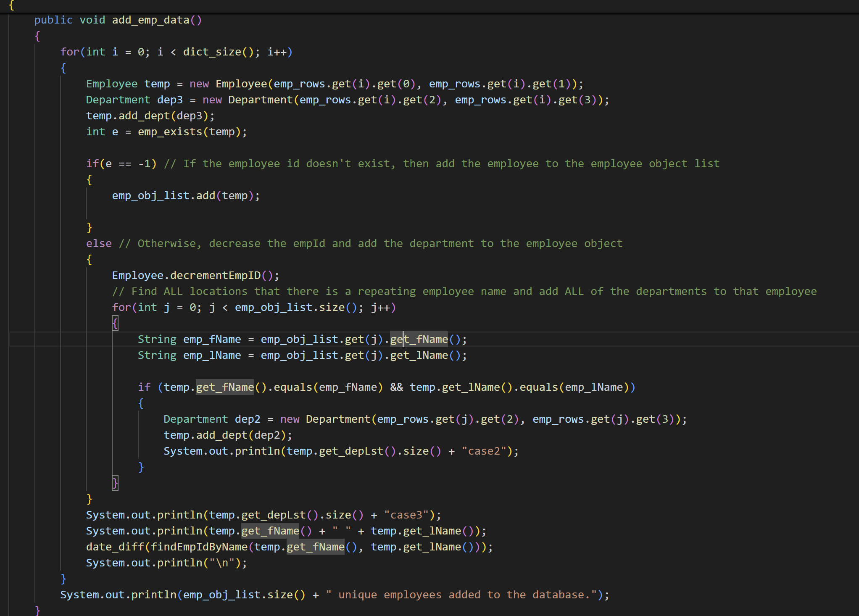Click the highlighted closing brace of the inner for loop

[115, 483]
